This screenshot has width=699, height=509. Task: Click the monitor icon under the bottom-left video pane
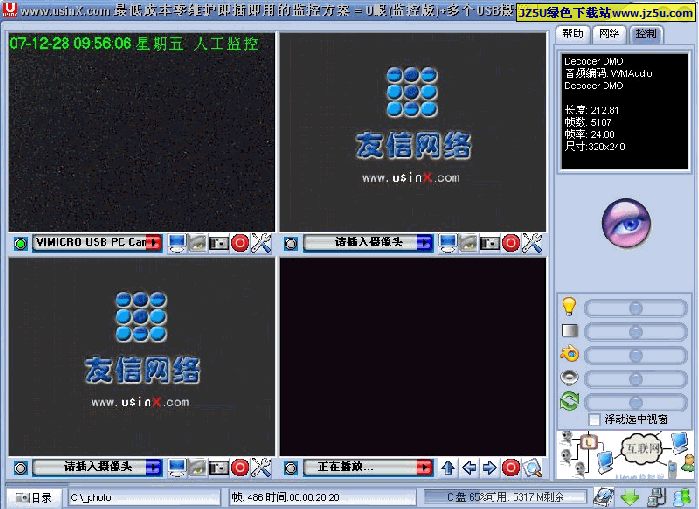[177, 468]
